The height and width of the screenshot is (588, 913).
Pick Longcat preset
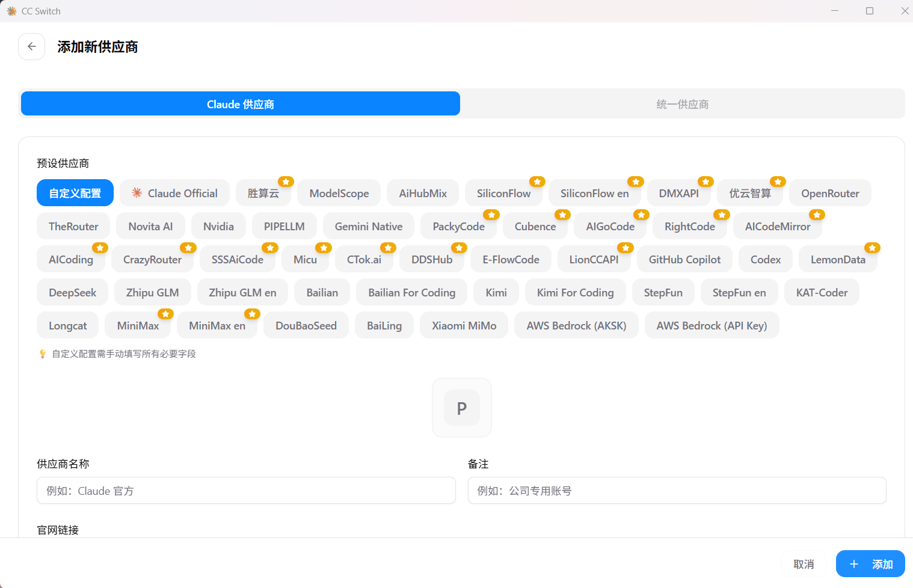pos(67,325)
